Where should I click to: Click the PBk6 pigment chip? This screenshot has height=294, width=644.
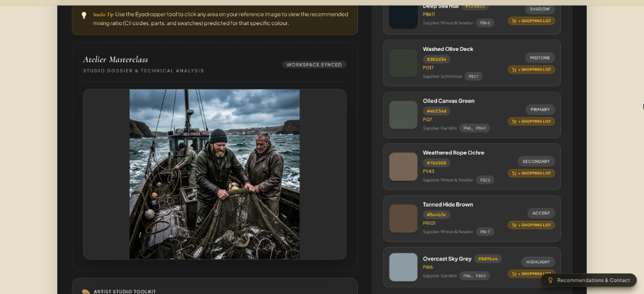coord(485,23)
